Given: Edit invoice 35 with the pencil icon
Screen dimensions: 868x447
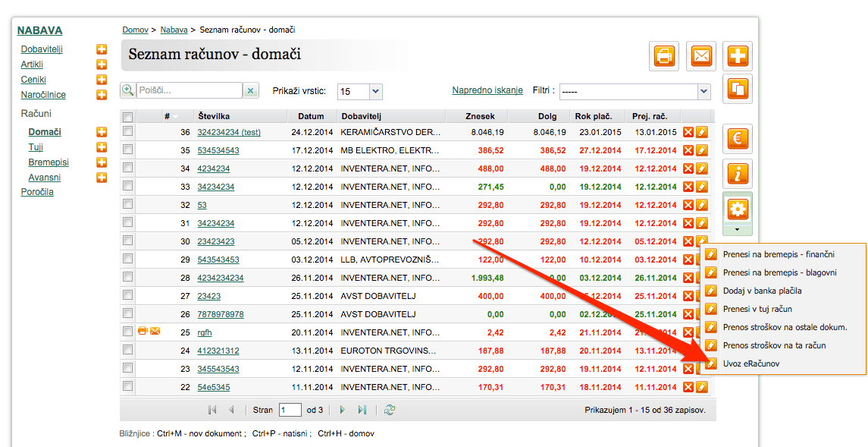Looking at the screenshot, I should (701, 150).
